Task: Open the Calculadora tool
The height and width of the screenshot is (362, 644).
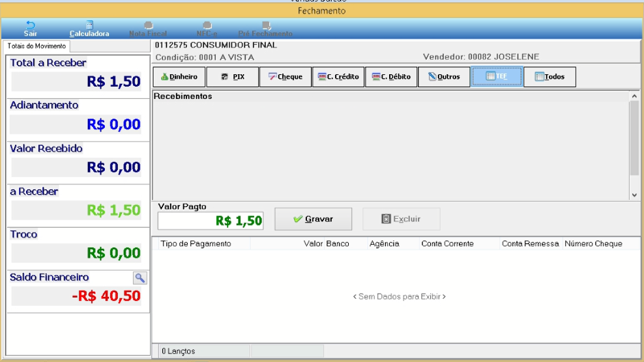Action: [89, 29]
